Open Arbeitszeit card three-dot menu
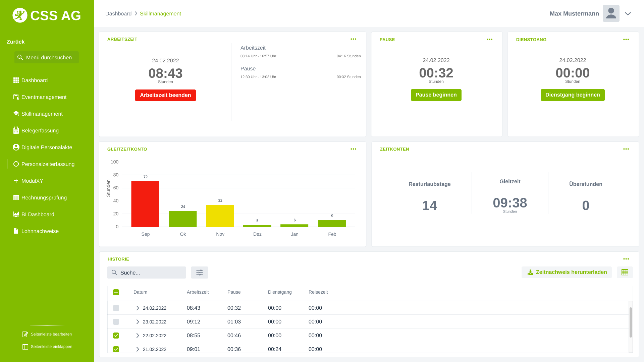Screen dimensions: 644x362 click(x=353, y=39)
